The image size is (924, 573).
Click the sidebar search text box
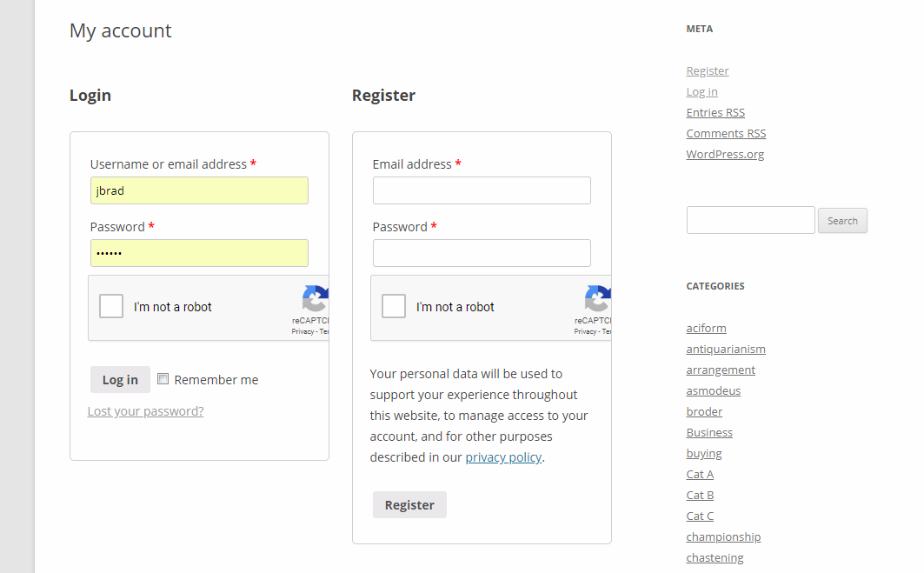tap(751, 220)
